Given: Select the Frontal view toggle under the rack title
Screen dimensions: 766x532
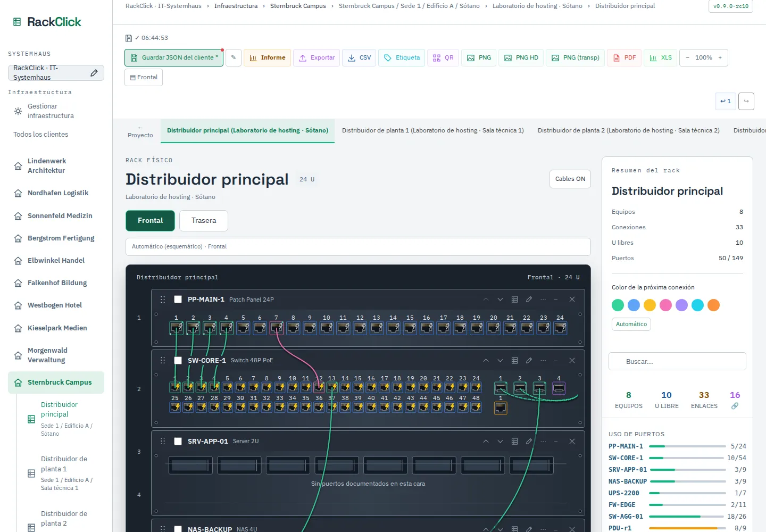Looking at the screenshot, I should (150, 221).
